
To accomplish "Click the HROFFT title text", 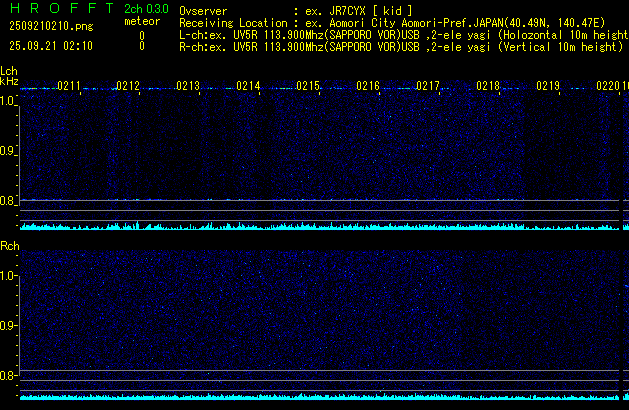I will click(60, 8).
